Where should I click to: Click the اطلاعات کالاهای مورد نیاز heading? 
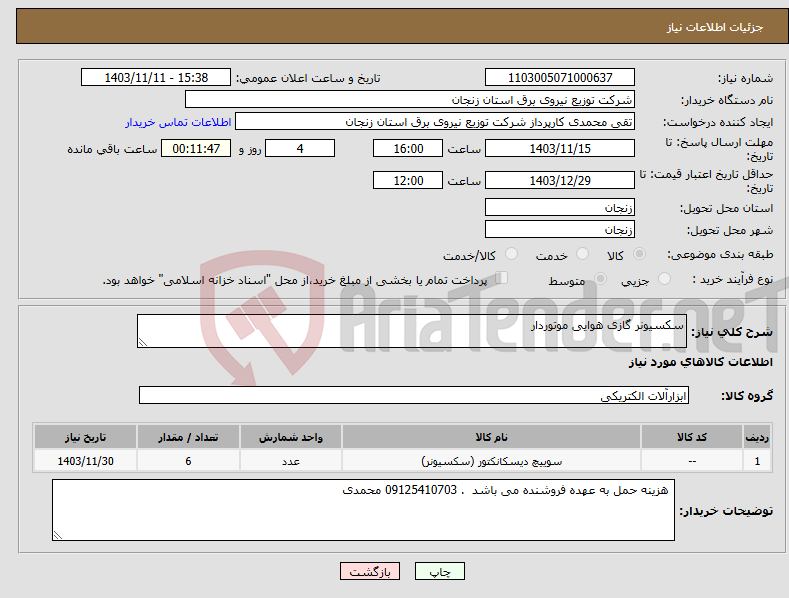700,362
